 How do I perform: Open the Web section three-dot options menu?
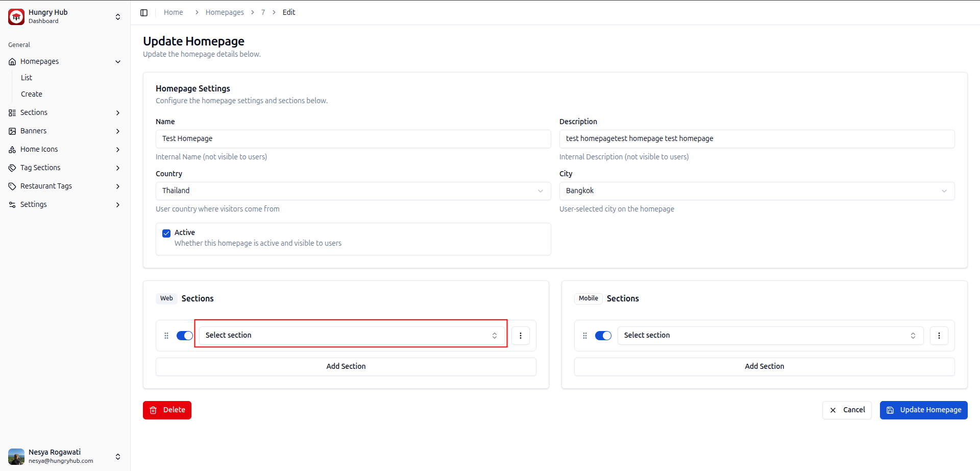[520, 336]
